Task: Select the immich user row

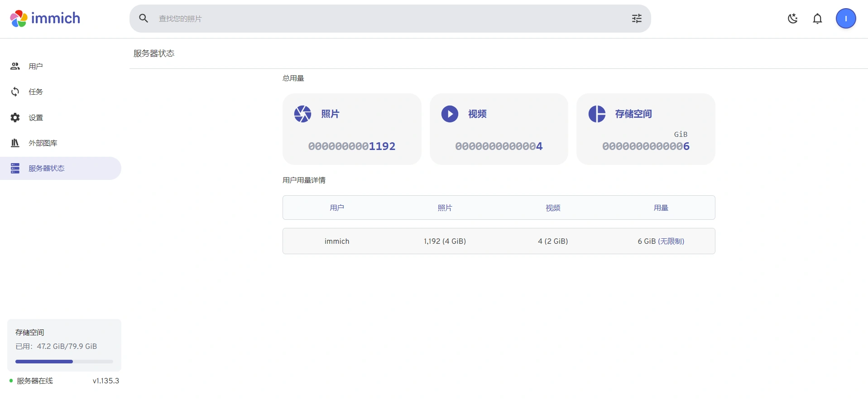Action: pyautogui.click(x=499, y=241)
